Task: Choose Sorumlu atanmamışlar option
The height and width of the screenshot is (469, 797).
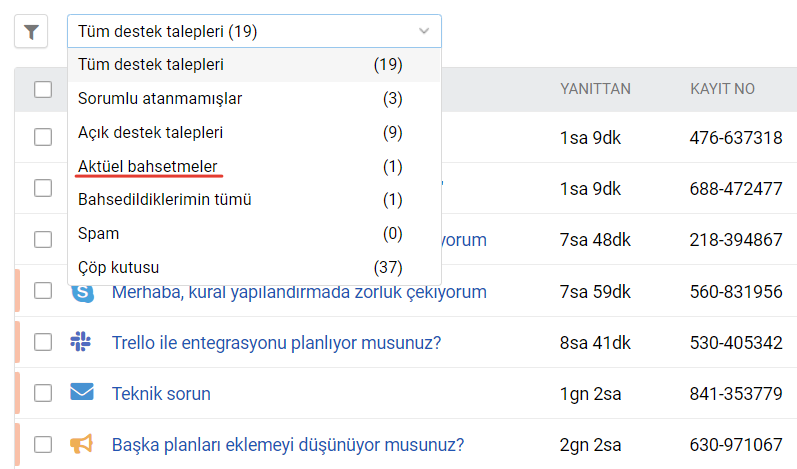Action: tap(160, 98)
